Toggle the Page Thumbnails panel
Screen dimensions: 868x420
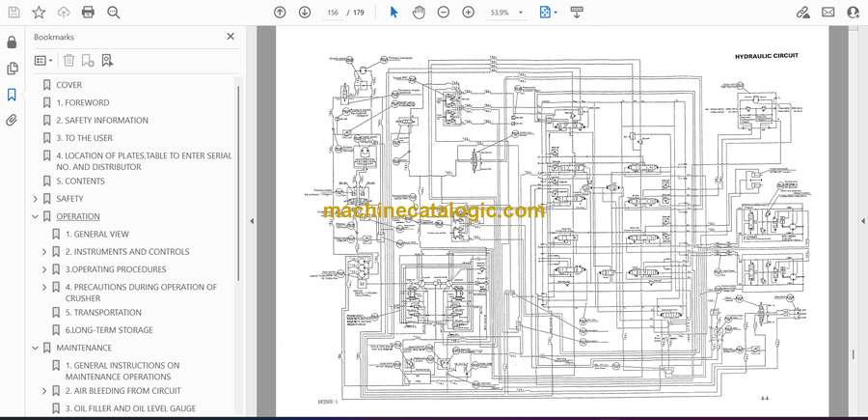coord(12,69)
